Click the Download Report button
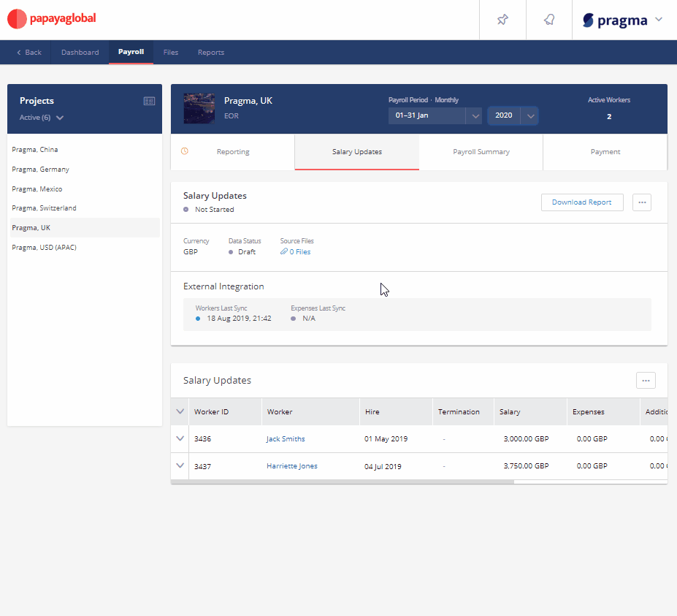This screenshot has height=616, width=677. click(582, 202)
